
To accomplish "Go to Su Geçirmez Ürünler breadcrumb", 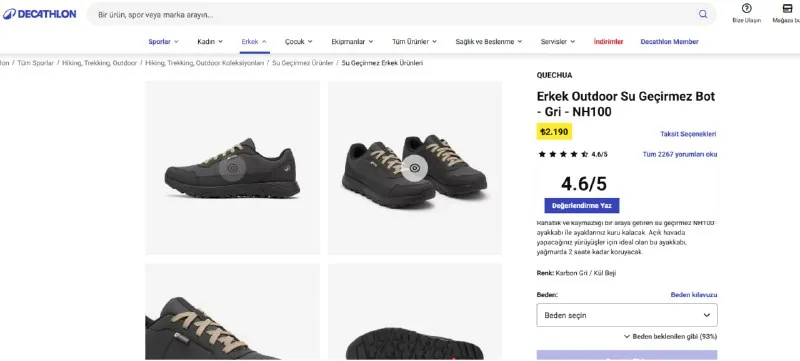I will pyautogui.click(x=303, y=63).
